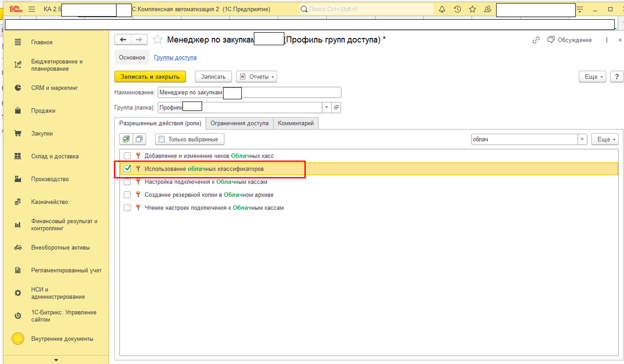Focus the Наименование input field

tap(250, 93)
